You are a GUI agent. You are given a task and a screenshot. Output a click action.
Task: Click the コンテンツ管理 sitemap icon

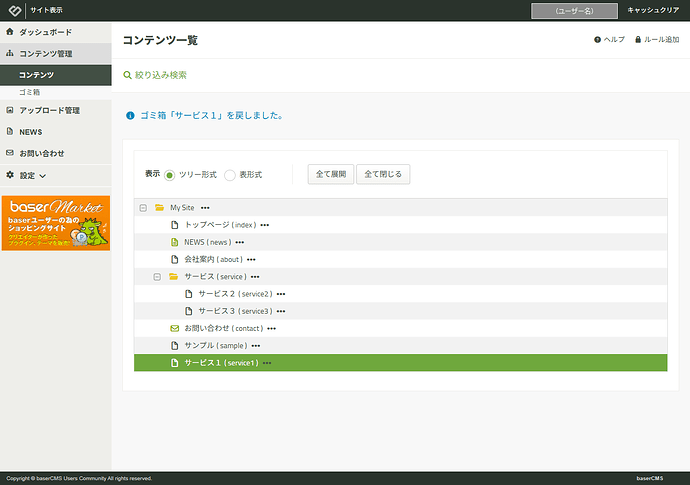click(10, 53)
